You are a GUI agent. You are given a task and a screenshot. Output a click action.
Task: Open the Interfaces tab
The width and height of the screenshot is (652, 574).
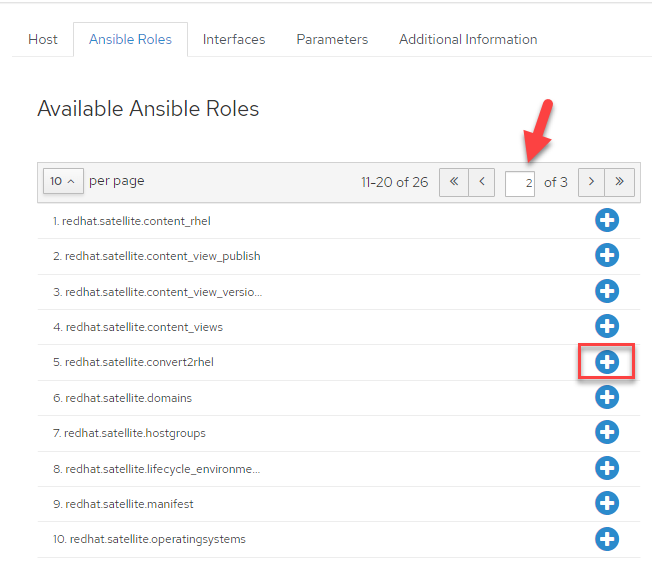pyautogui.click(x=234, y=39)
